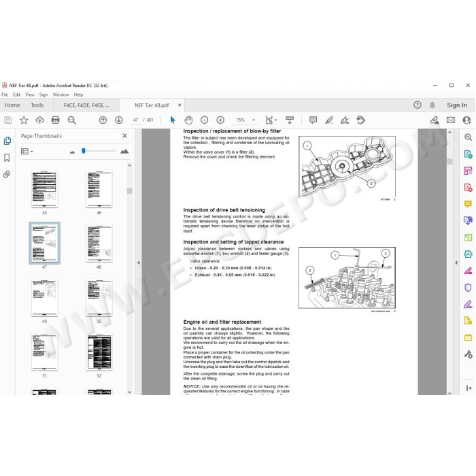The height and width of the screenshot is (476, 476).
Task: Open the sign document pen icon
Action: (x=345, y=120)
